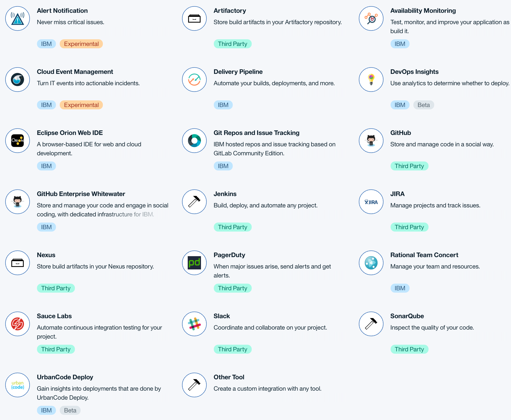Click Third Party tag under SonarQube
Image resolution: width=511 pixels, height=420 pixels.
click(409, 349)
